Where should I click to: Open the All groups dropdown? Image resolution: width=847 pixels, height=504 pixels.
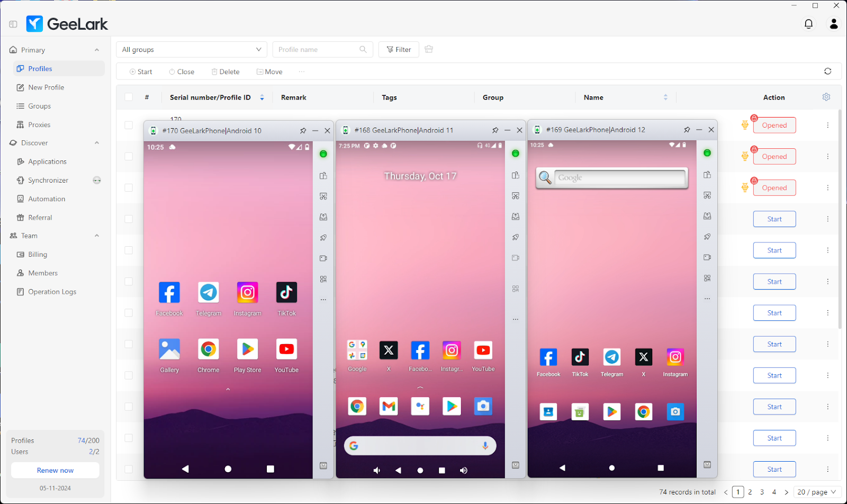(192, 49)
